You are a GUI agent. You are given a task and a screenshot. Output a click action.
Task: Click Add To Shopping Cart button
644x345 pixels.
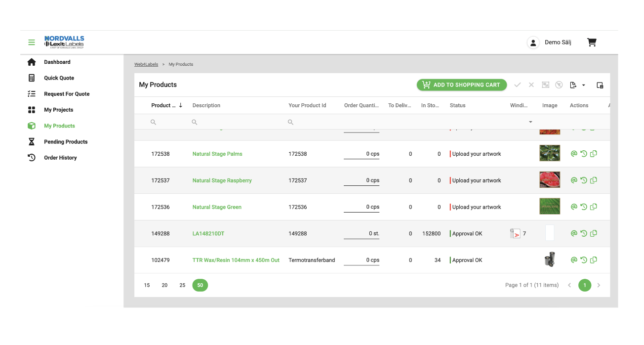click(x=462, y=85)
